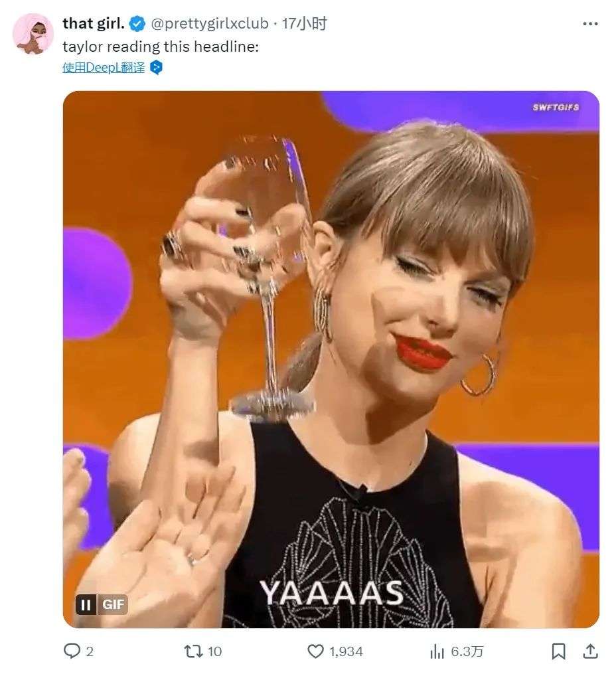Open the 17小时 timestamp link

(x=305, y=24)
